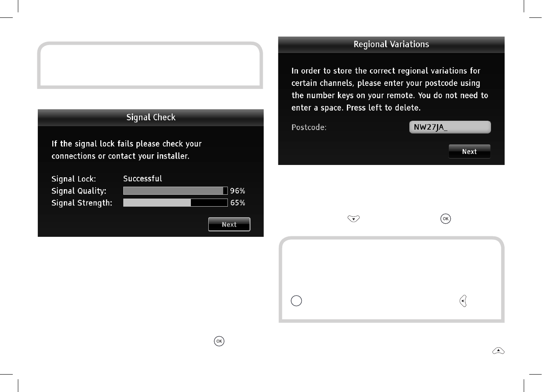This screenshot has height=392, width=542.
Task: Click the 'Signal Strength:' label
Action: pyautogui.click(x=82, y=203)
